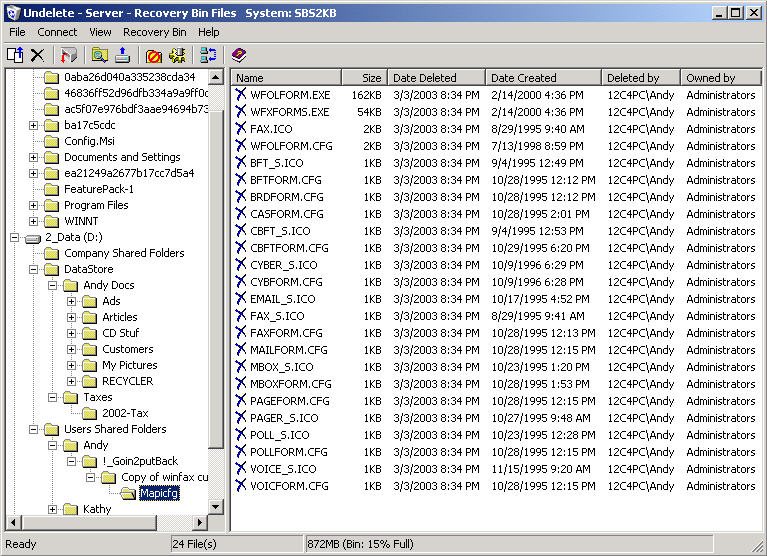Select the Users Shared Folders tree item
Viewport: 767px width, 556px height.
pos(115,429)
